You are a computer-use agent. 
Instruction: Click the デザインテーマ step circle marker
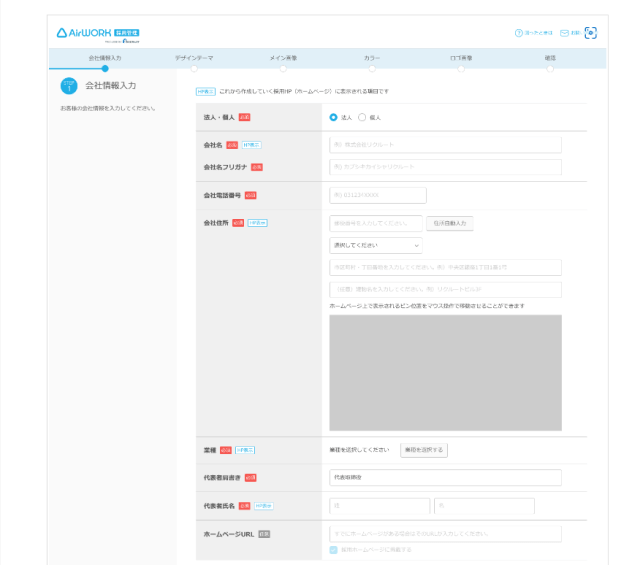[194, 69]
